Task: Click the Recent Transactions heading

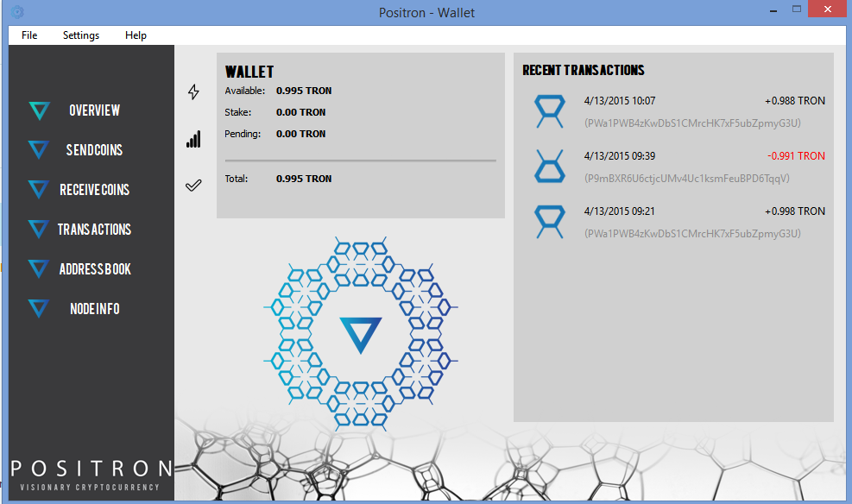Action: click(584, 70)
